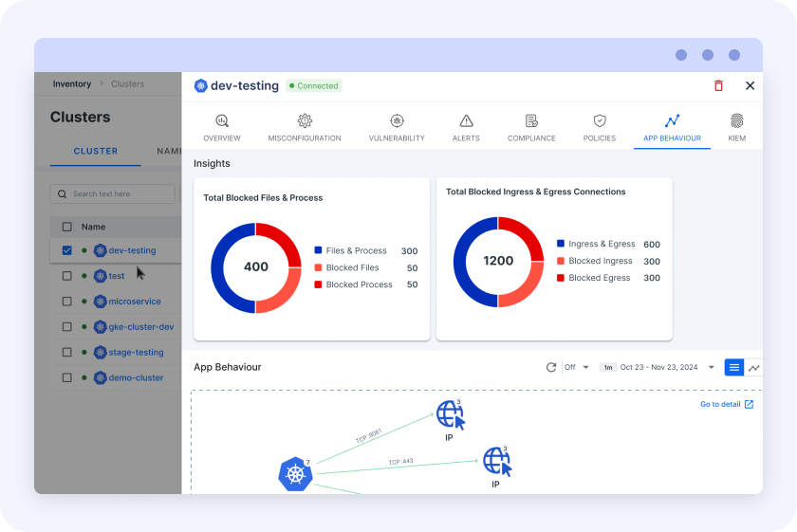Open the date range dropdown arrow
Viewport: 797px width, 532px height.
[712, 367]
